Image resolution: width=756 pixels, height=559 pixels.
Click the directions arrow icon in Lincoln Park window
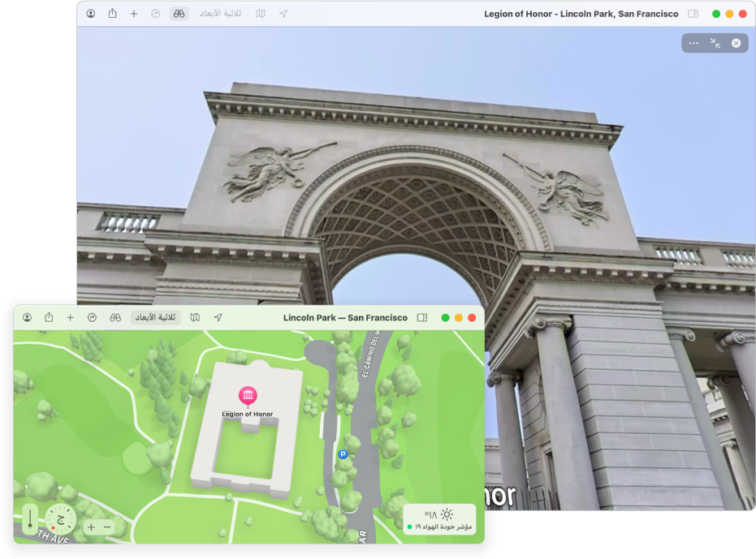tap(92, 318)
